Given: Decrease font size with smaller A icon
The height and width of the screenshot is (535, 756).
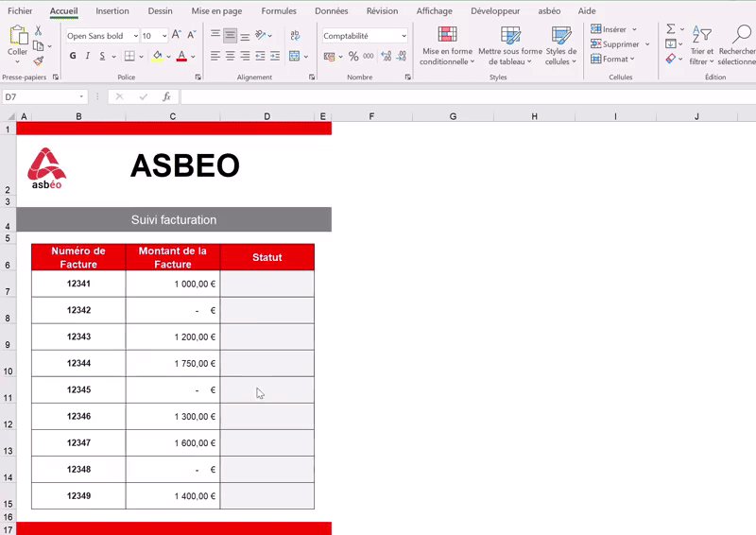Looking at the screenshot, I should 192,35.
